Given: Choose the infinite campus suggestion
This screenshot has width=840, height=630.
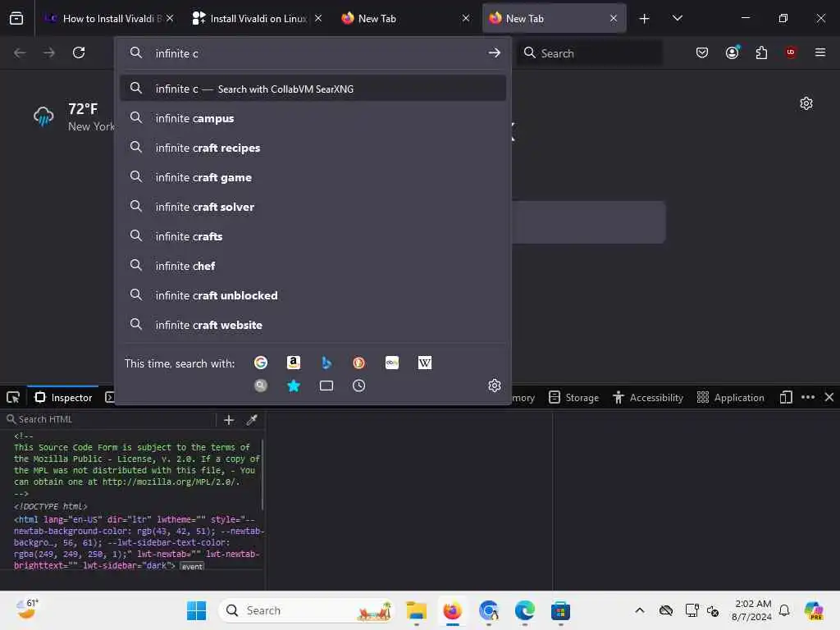Looking at the screenshot, I should click(x=313, y=118).
